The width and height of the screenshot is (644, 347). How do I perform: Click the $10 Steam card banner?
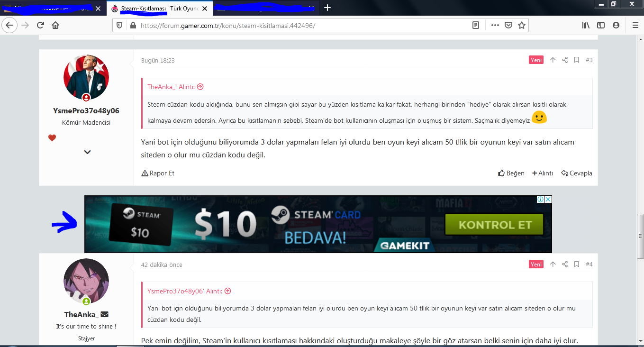pyautogui.click(x=318, y=224)
